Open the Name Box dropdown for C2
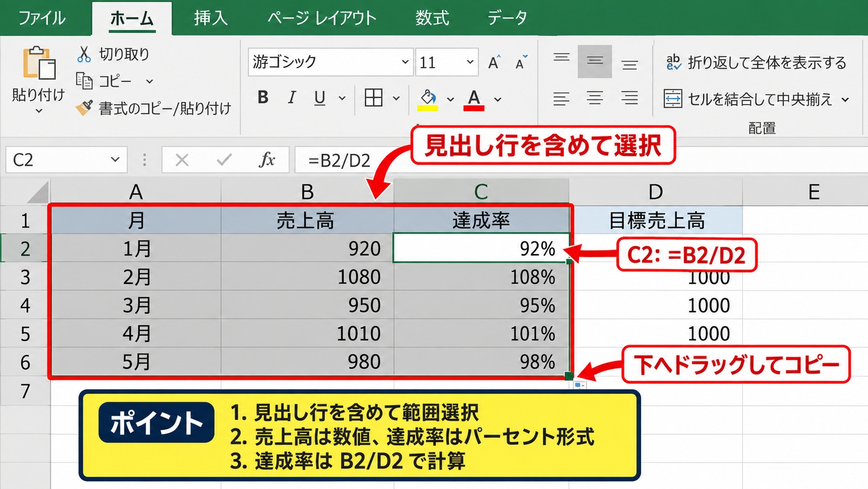 tap(115, 160)
